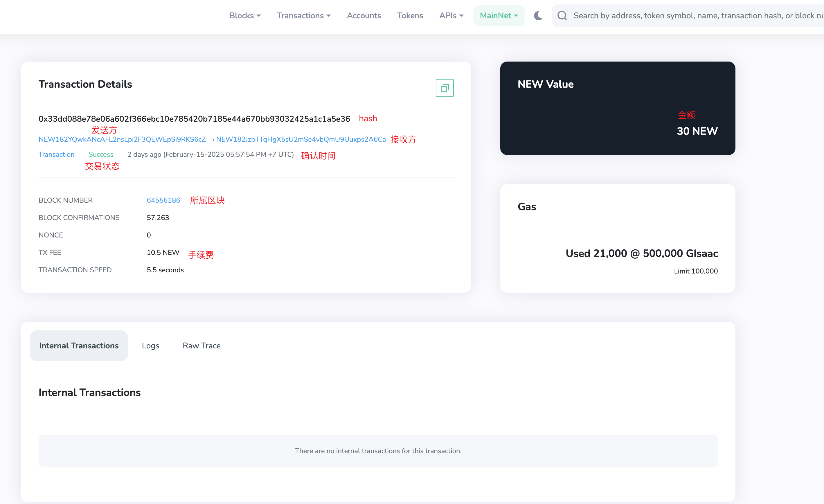Toggle dark mode moon icon
The height and width of the screenshot is (504, 824).
538,15
